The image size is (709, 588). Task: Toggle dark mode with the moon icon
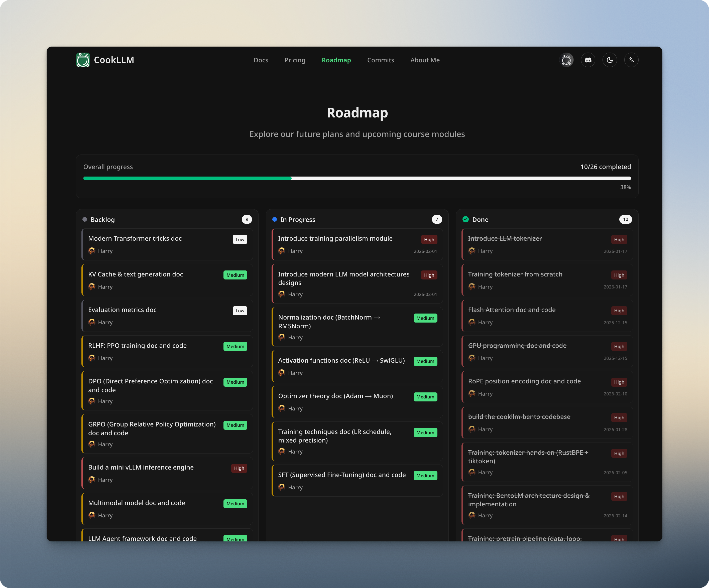pos(610,60)
